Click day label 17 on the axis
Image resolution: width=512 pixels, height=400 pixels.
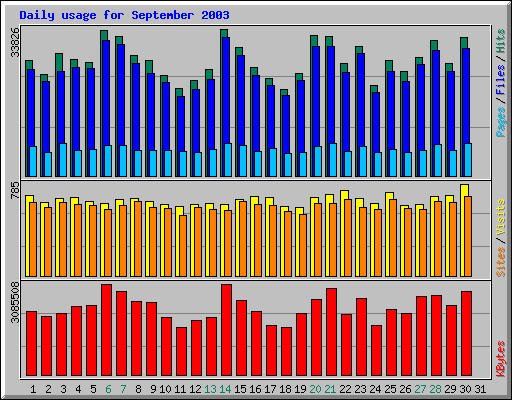tap(270, 389)
